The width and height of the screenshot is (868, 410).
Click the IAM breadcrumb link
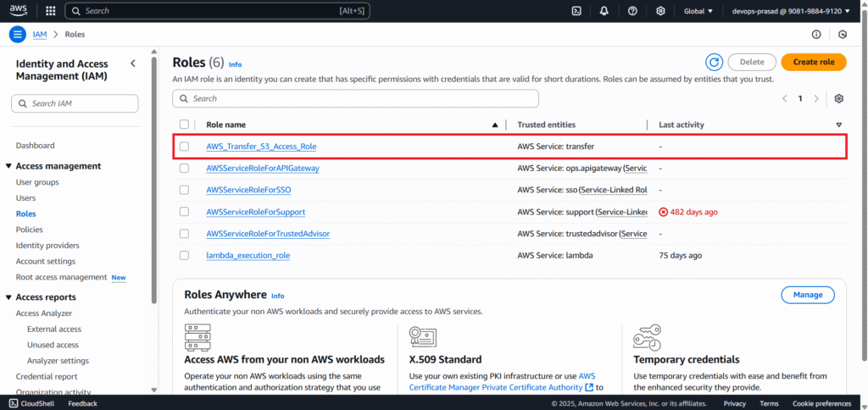[40, 34]
